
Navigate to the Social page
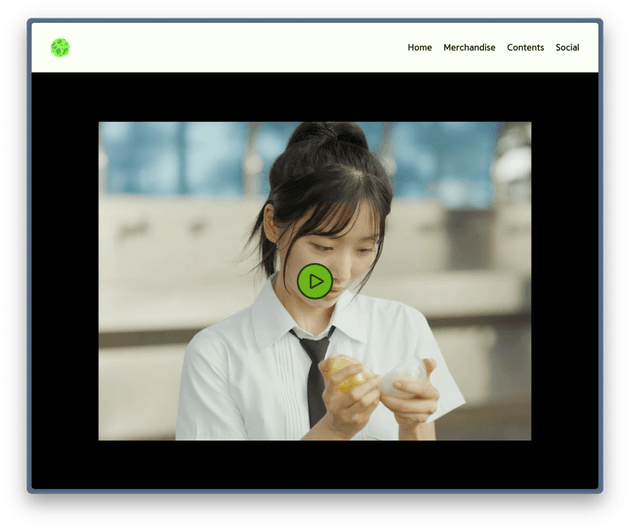[567, 47]
